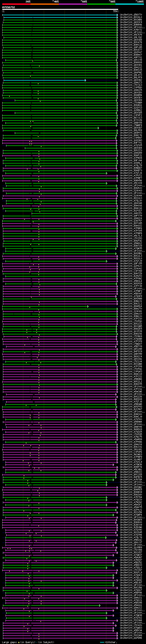Select hit label UniRef100_B8LPF9
The image size is (146, 644).
(x=131, y=77)
